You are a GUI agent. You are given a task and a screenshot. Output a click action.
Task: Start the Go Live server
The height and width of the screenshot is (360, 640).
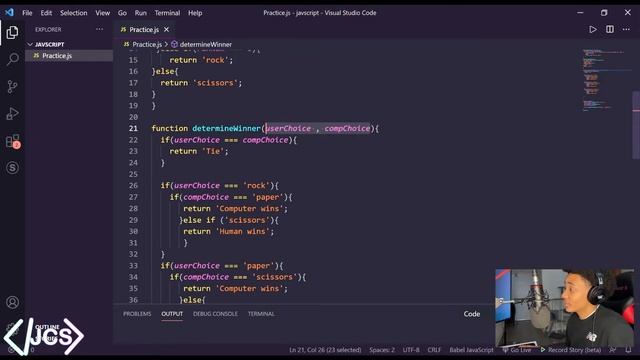[x=517, y=350]
